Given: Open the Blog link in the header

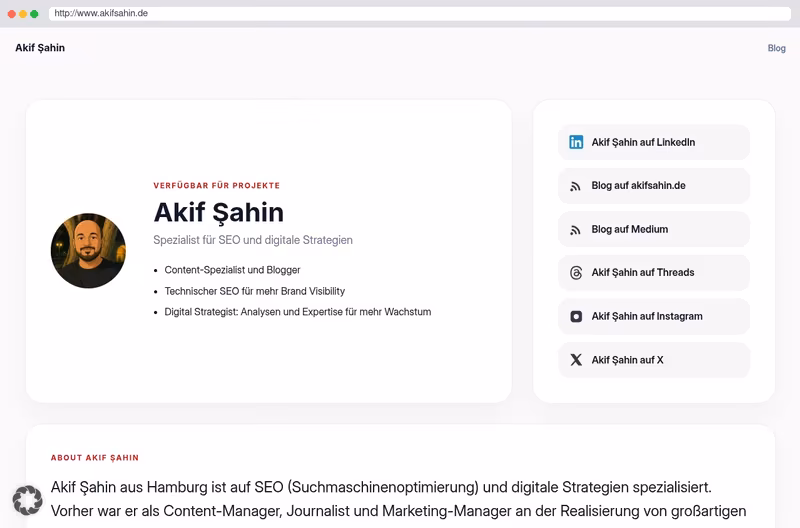Looking at the screenshot, I should click(777, 48).
